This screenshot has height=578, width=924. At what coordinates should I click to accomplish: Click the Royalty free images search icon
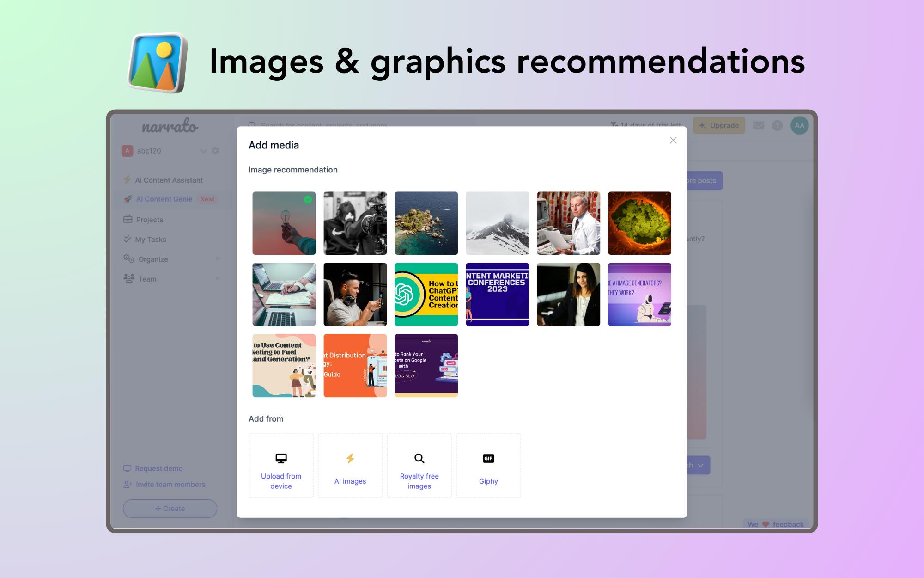pos(419,458)
